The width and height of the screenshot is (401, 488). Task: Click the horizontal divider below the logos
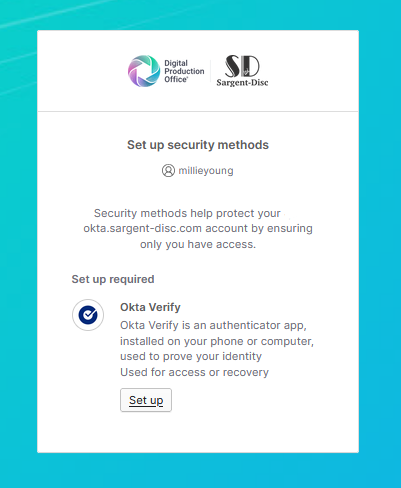[198, 111]
